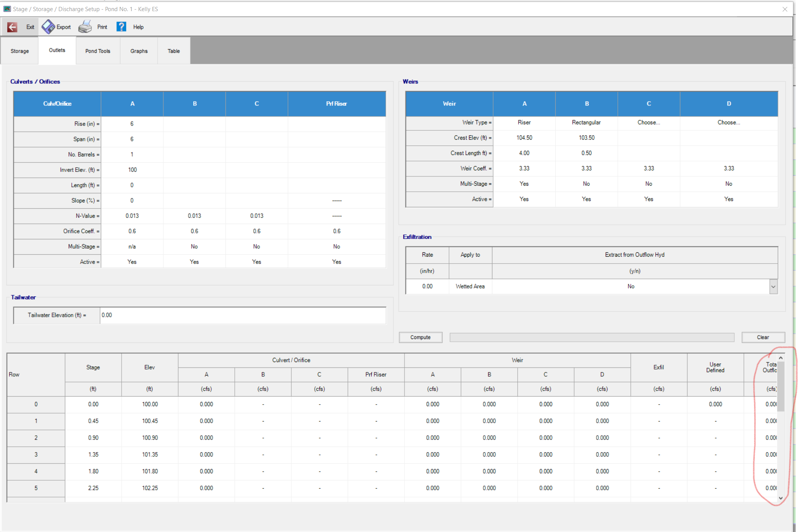The image size is (798, 532).
Task: Toggle Weir B Active Yes cell
Action: 586,199
